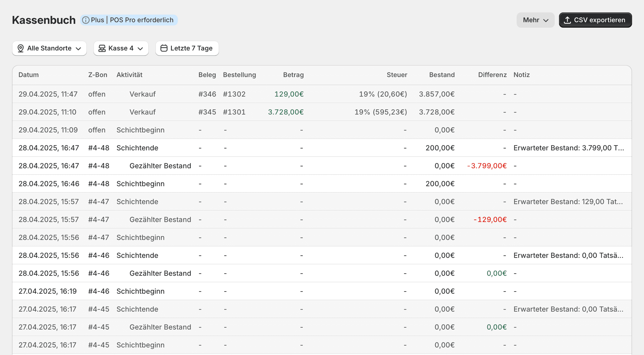Click the Differenz column header
Viewport: 644px width, 355px height.
click(492, 75)
